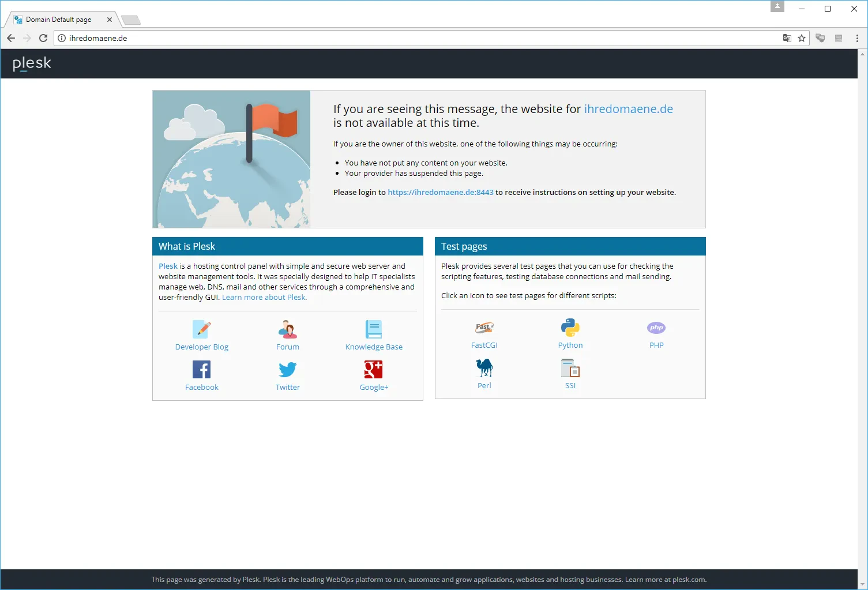
Task: Click the translate page icon
Action: pos(787,38)
